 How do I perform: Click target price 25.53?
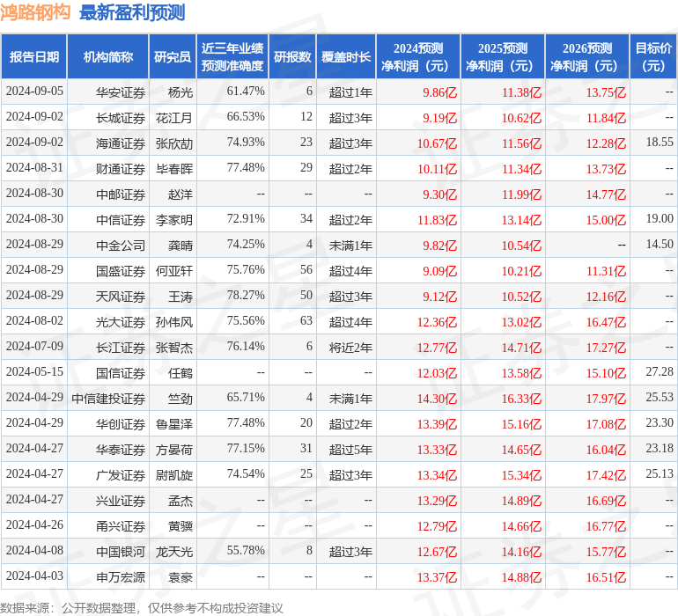(x=660, y=397)
